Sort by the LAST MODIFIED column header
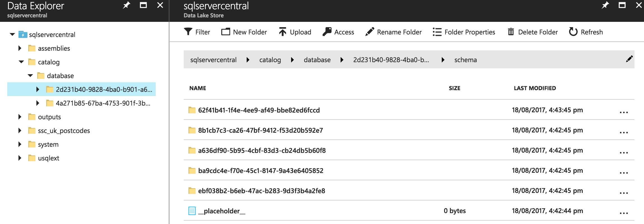 point(535,88)
